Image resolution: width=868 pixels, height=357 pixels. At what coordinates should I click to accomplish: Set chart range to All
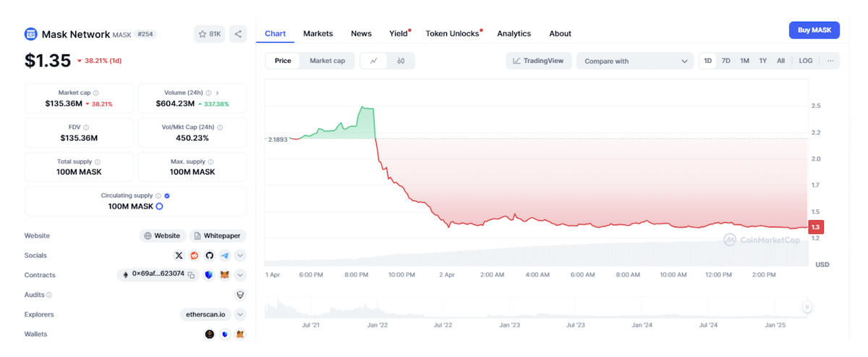[781, 61]
